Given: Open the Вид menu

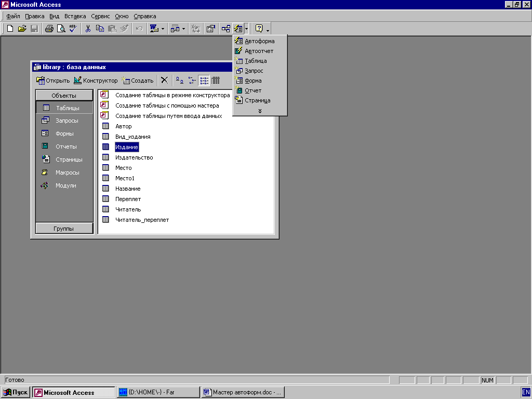Looking at the screenshot, I should click(x=54, y=16).
